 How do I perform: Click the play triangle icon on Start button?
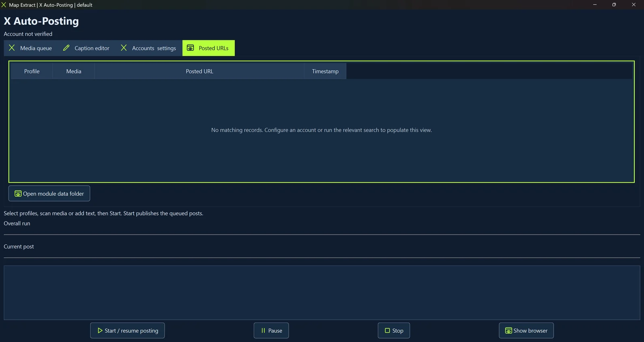point(100,330)
